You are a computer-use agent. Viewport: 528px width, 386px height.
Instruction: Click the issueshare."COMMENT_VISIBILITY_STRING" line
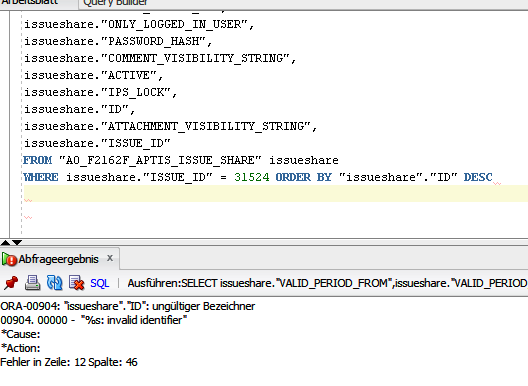160,58
